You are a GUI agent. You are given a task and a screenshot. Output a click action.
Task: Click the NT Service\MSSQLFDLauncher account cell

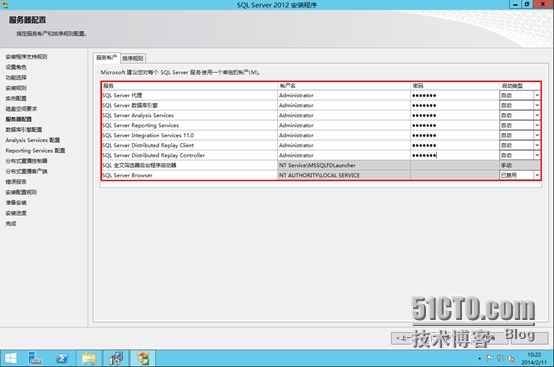pyautogui.click(x=344, y=165)
